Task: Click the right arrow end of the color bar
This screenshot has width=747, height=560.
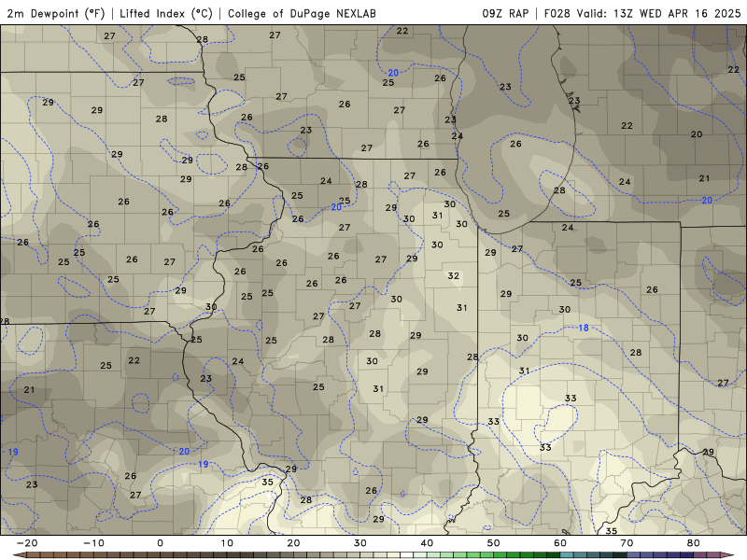Action: pyautogui.click(x=727, y=555)
